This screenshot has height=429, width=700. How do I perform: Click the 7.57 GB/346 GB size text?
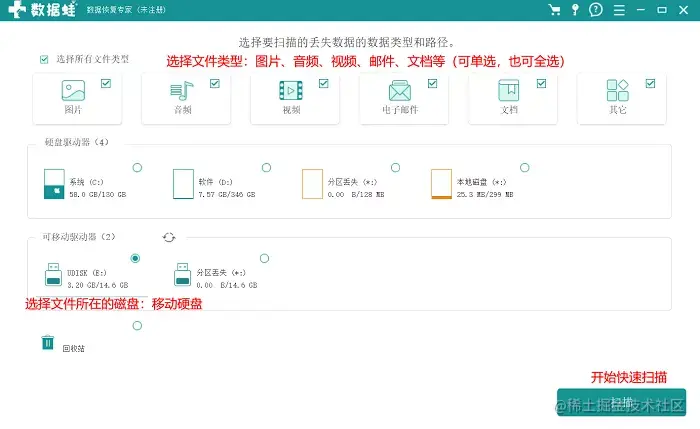coord(227,195)
